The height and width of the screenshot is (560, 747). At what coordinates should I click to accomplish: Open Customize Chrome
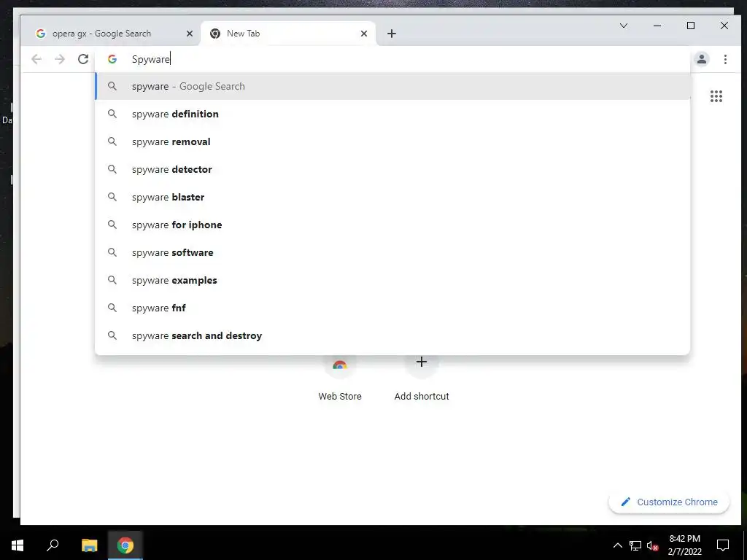point(669,502)
